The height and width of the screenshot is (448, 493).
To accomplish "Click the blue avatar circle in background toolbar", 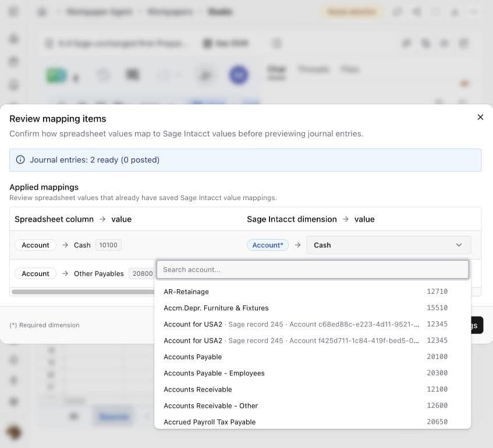I will [239, 75].
